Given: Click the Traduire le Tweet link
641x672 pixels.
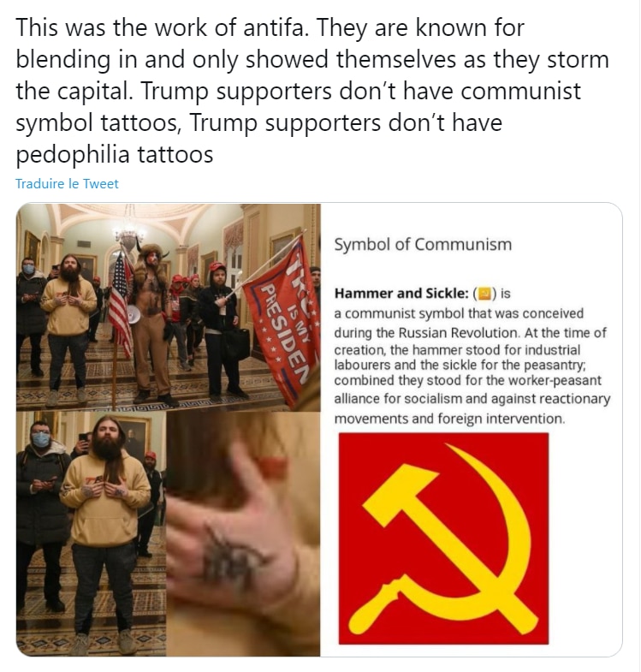Looking at the screenshot, I should [x=67, y=183].
